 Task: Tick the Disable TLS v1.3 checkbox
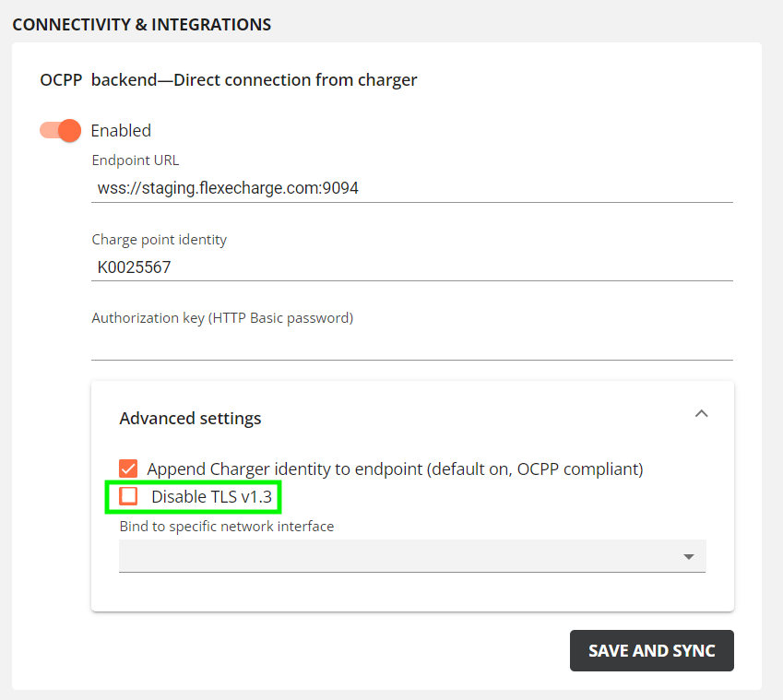[x=128, y=496]
